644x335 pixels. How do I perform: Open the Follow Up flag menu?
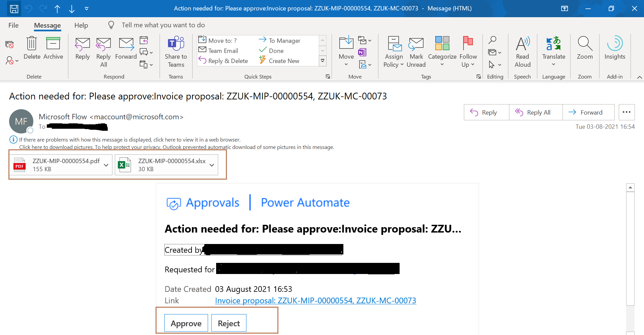tap(468, 52)
